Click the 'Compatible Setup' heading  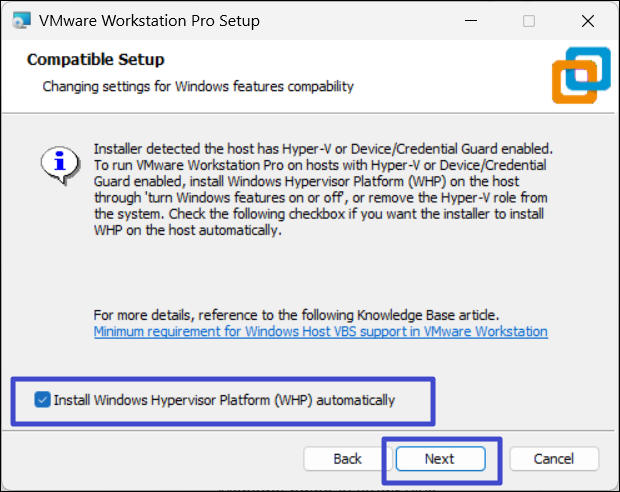click(x=96, y=60)
